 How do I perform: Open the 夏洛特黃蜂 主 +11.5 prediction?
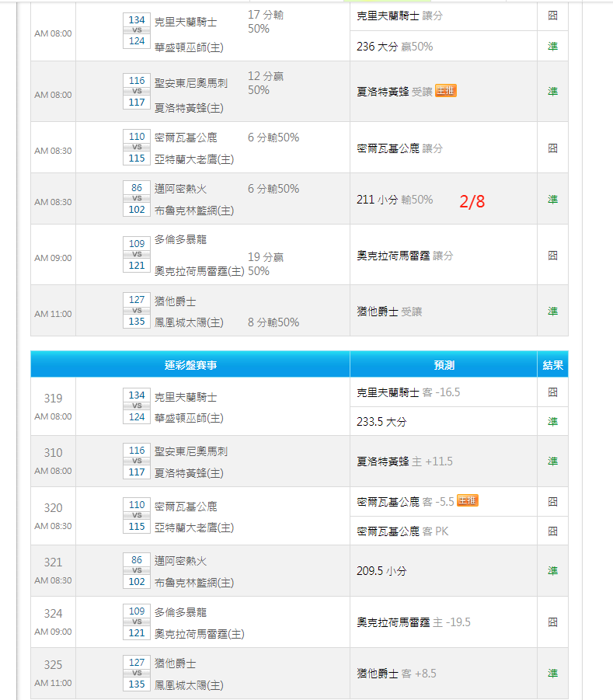pyautogui.click(x=404, y=461)
